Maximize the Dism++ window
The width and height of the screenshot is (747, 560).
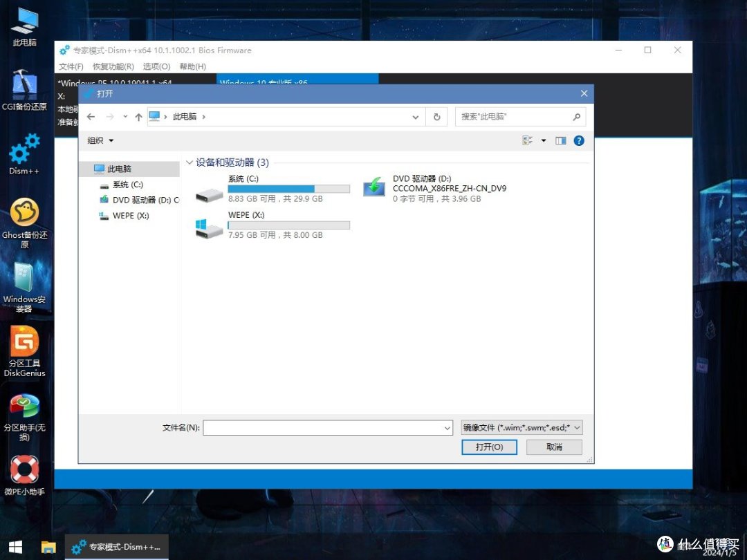coord(647,50)
